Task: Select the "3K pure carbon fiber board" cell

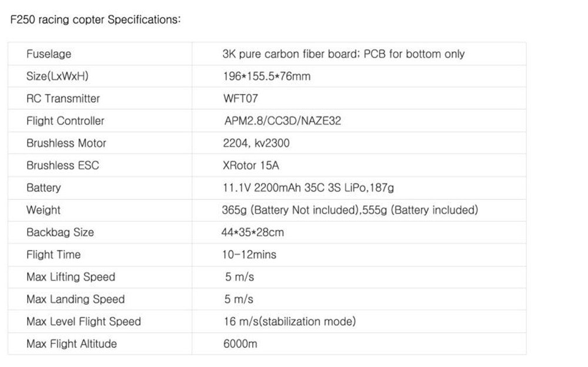Action: pos(343,54)
